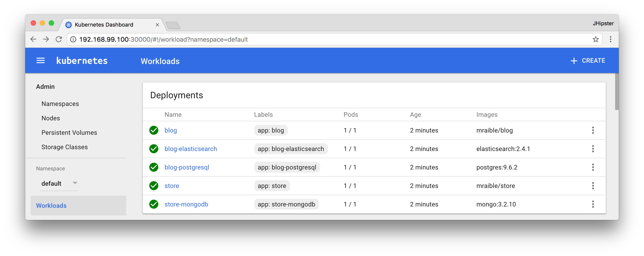Open the actions menu for store row
This screenshot has height=256, width=644.
[x=593, y=186]
